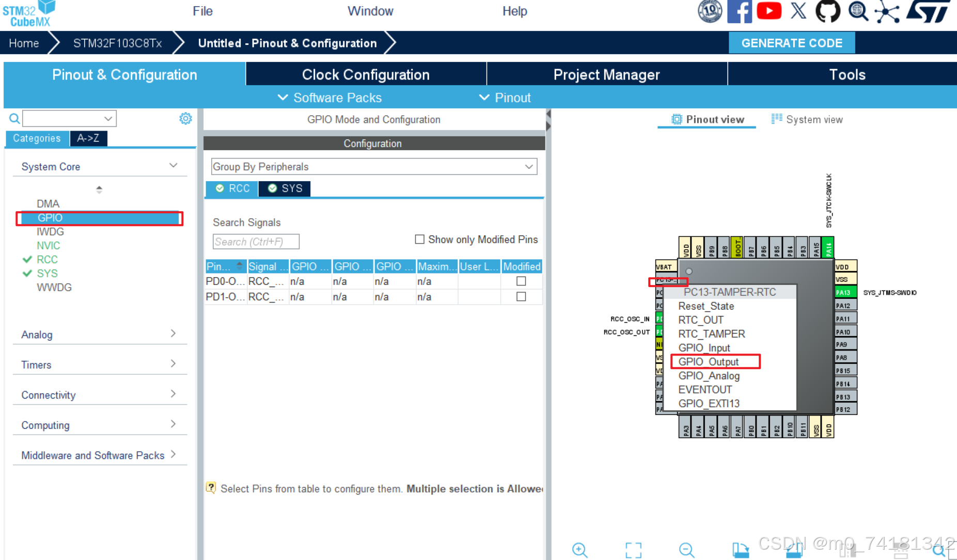Click the network star icon in header
The width and height of the screenshot is (957, 560).
click(887, 12)
